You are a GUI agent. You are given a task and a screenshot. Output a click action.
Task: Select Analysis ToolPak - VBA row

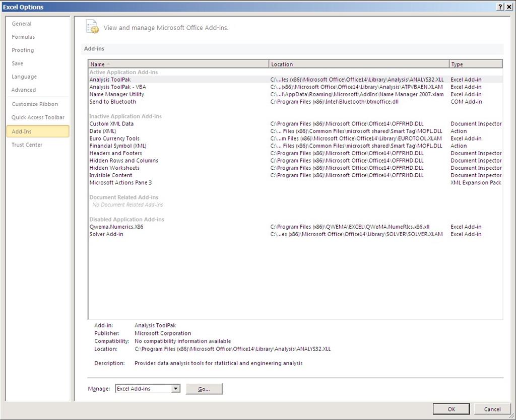[x=295, y=87]
